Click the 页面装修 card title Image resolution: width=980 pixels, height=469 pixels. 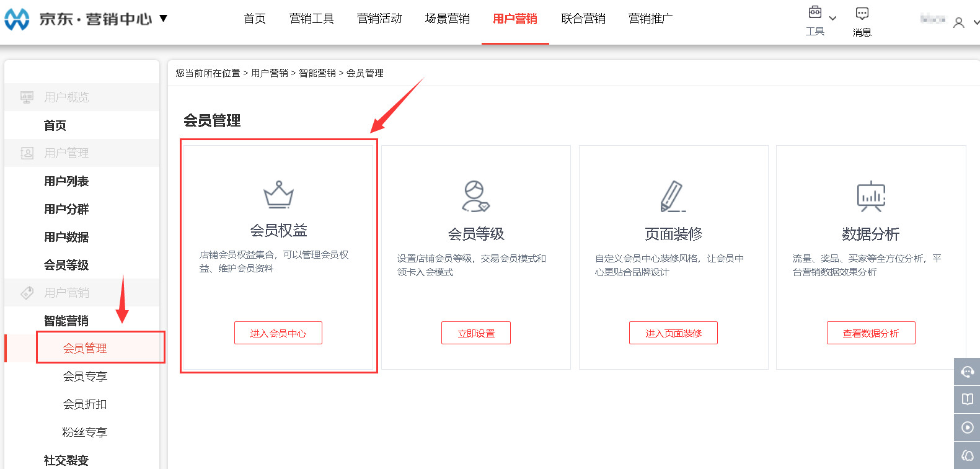tap(673, 234)
